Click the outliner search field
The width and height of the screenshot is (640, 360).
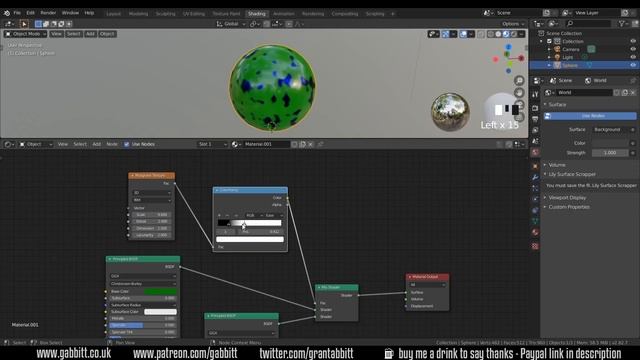tap(589, 24)
